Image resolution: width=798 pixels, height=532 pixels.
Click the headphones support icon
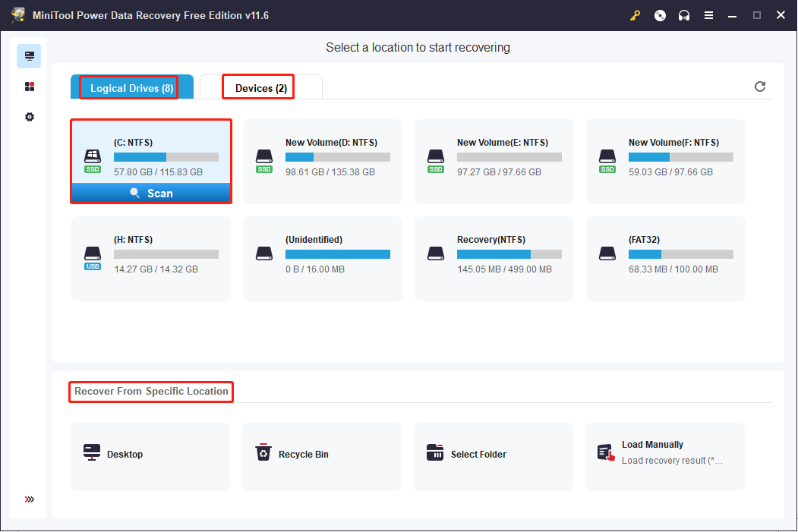click(684, 15)
